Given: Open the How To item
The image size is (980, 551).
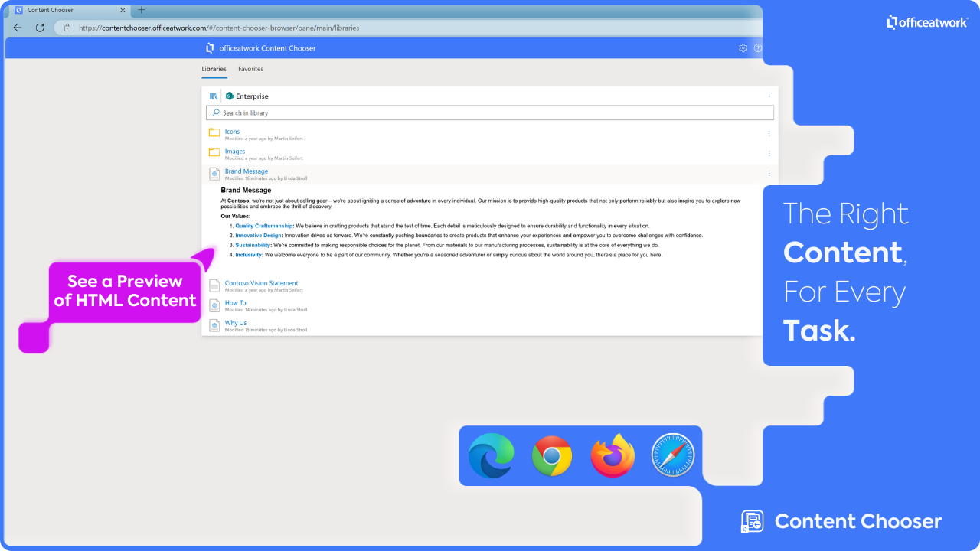Looking at the screenshot, I should (235, 303).
